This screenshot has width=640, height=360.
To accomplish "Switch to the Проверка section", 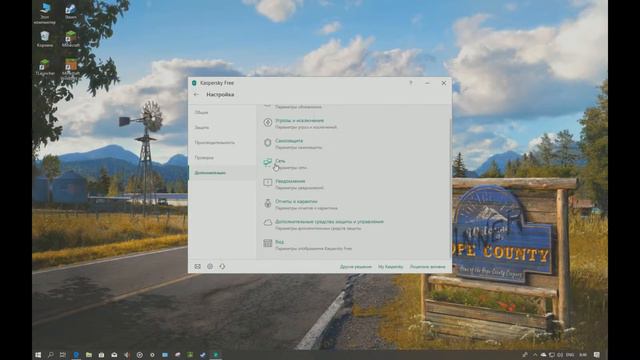I will tap(204, 158).
